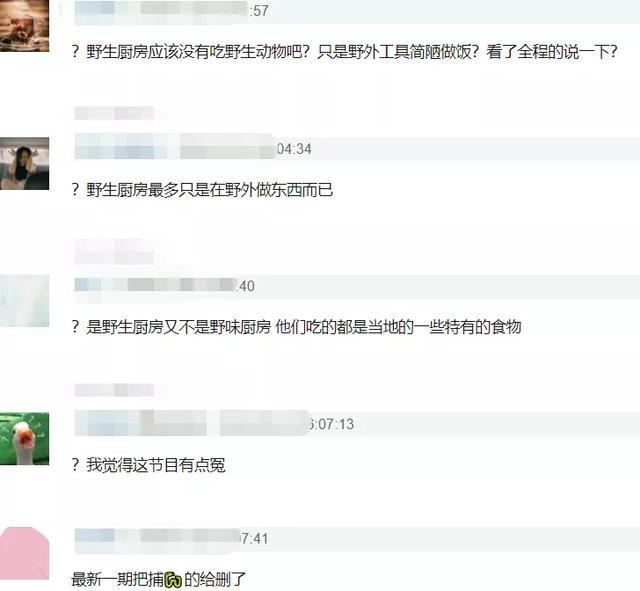Click the 04:34 timestamp
This screenshot has height=591, width=640.
tap(294, 149)
